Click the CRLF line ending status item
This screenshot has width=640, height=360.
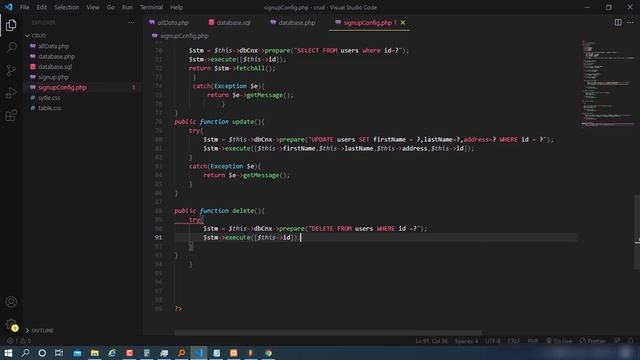click(514, 341)
